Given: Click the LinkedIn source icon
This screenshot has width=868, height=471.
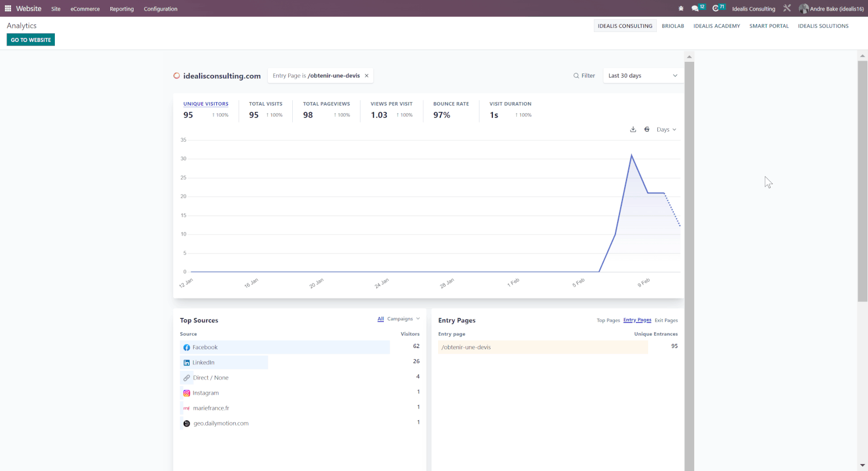Looking at the screenshot, I should coord(187,363).
